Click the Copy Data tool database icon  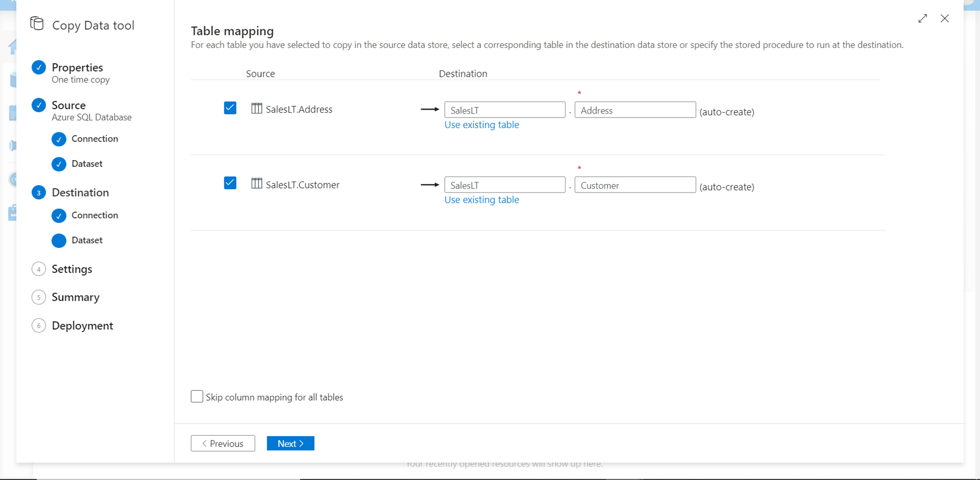click(x=37, y=24)
